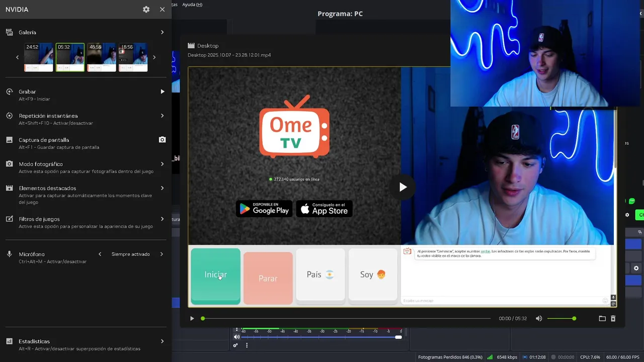Screen dimensions: 644x362
Task: Click the Filtros de juegos icon
Action: pyautogui.click(x=9, y=219)
